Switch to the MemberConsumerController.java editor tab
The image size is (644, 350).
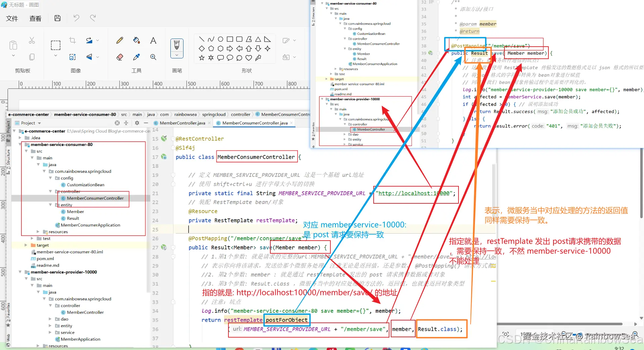255,123
